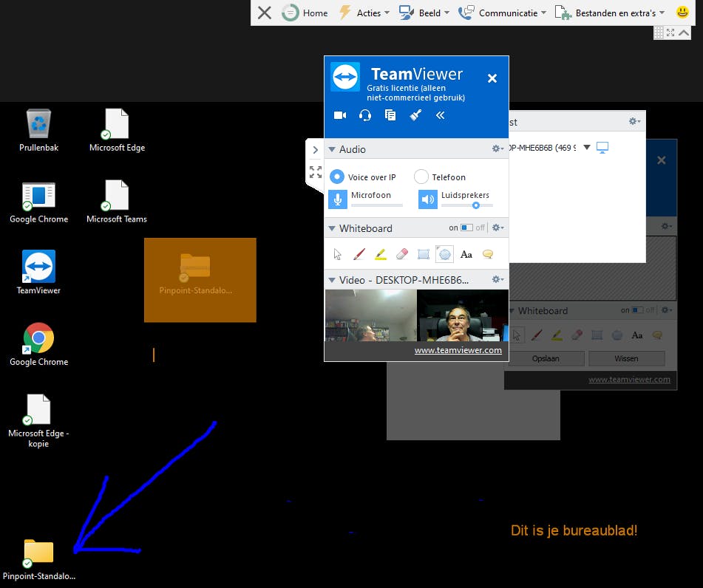The width and height of the screenshot is (703, 588).
Task: Expand the MHE6B6B partner dropdown arrow
Action: point(586,147)
